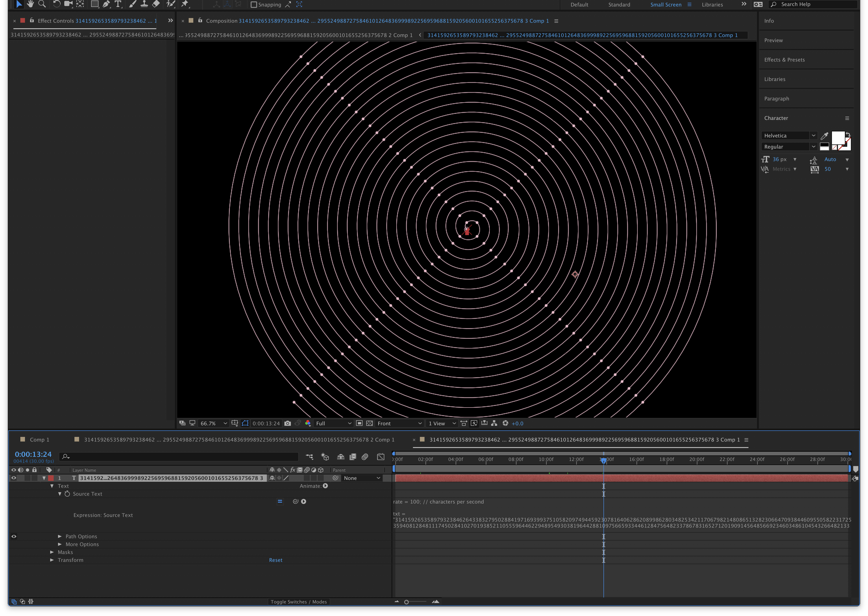Screen dimensions: 868x616
Task: Switch to the Comp 1 timeline tab
Action: (x=39, y=440)
